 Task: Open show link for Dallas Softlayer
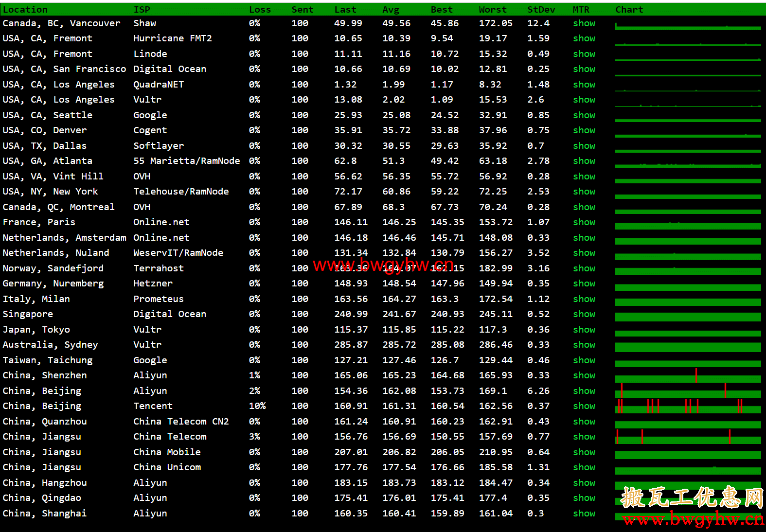coord(584,146)
